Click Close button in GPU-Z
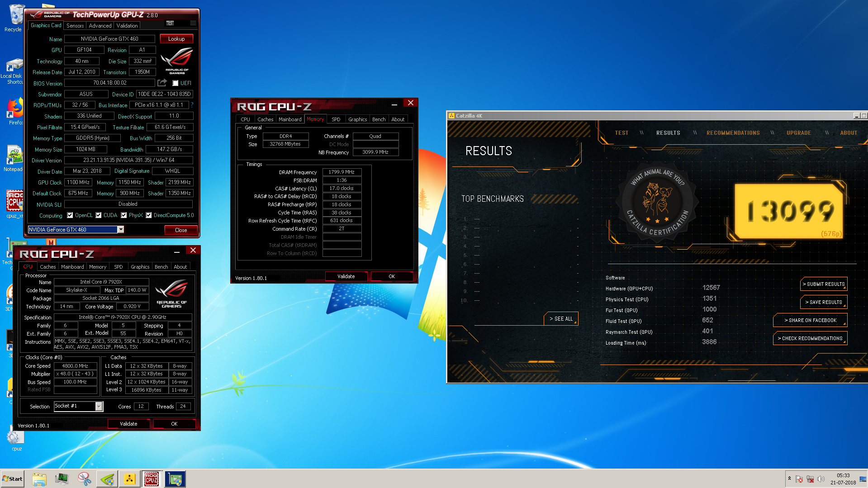868x488 pixels. pos(181,230)
